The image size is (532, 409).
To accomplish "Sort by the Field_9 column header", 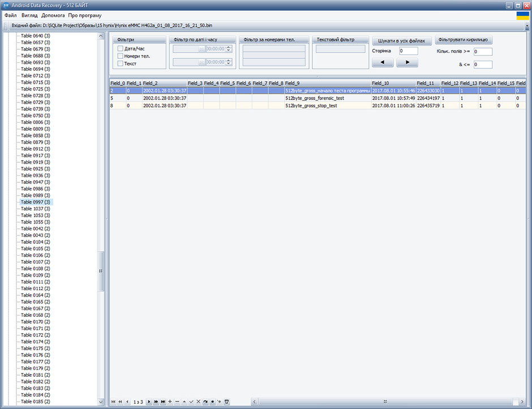I will coord(328,83).
